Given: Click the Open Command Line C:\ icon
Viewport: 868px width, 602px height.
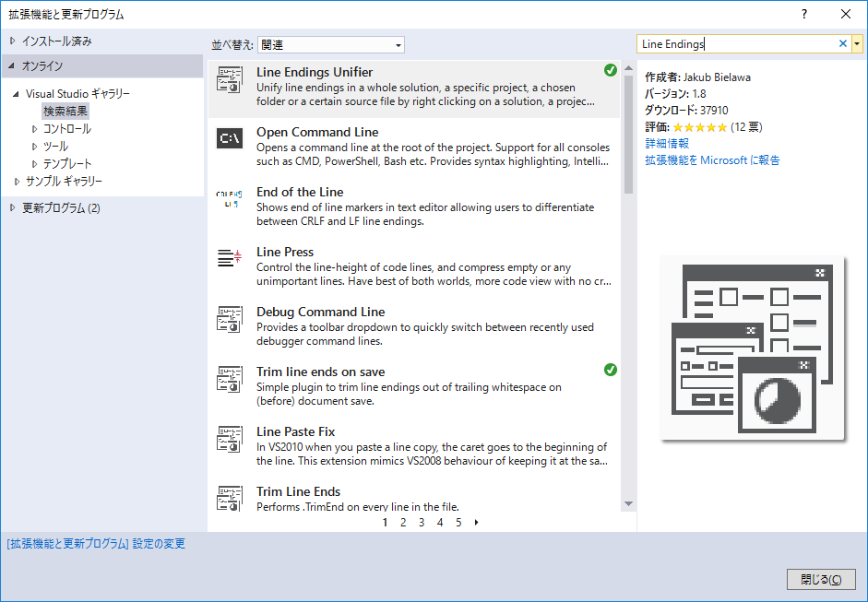Looking at the screenshot, I should [x=229, y=138].
